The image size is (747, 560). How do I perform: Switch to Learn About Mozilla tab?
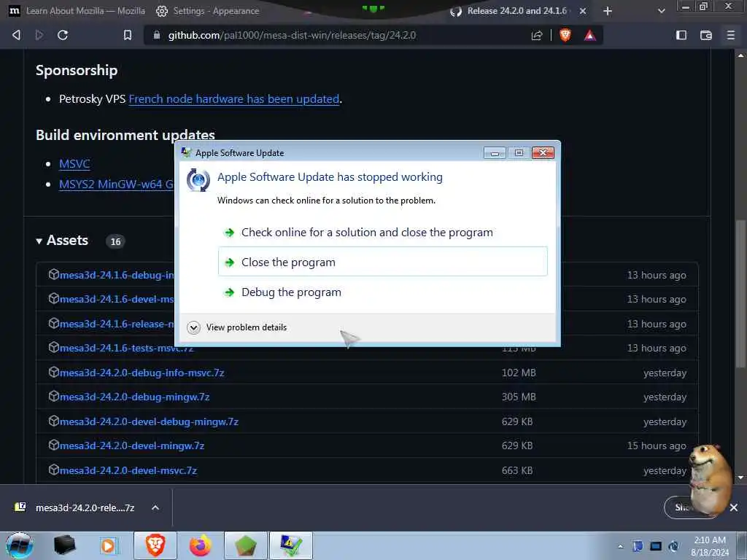click(77, 11)
